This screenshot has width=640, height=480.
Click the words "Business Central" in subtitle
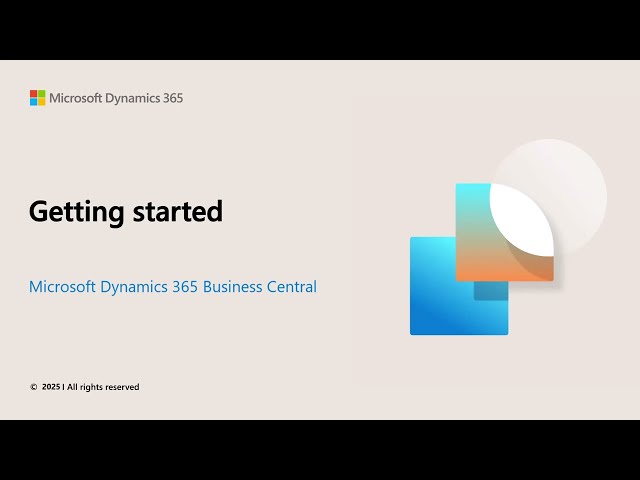click(259, 287)
